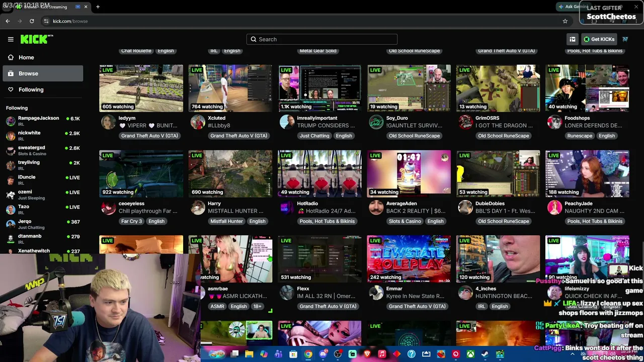Open the hamburger sidebar menu

11,39
